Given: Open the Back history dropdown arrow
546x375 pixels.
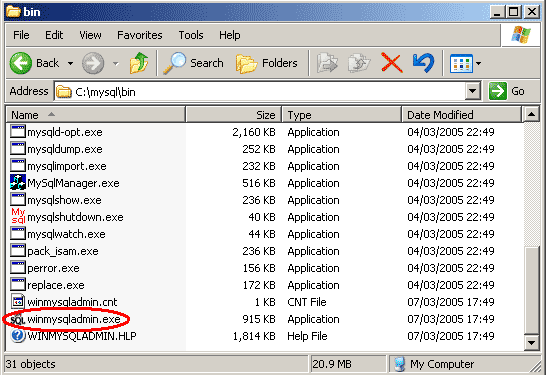Looking at the screenshot, I should pos(70,63).
